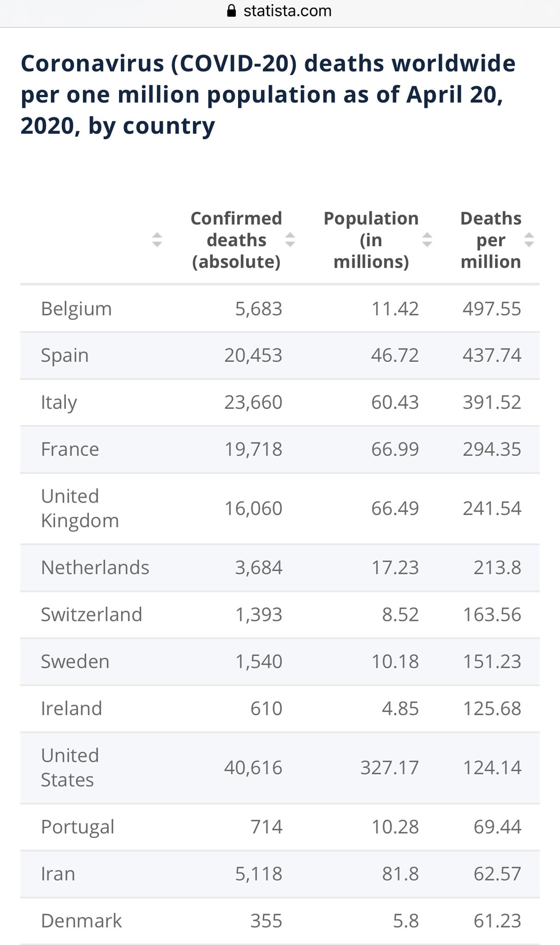Viewport: 560px width, 945px height.
Task: Sort by Deaths per million arrows
Action: click(x=529, y=239)
